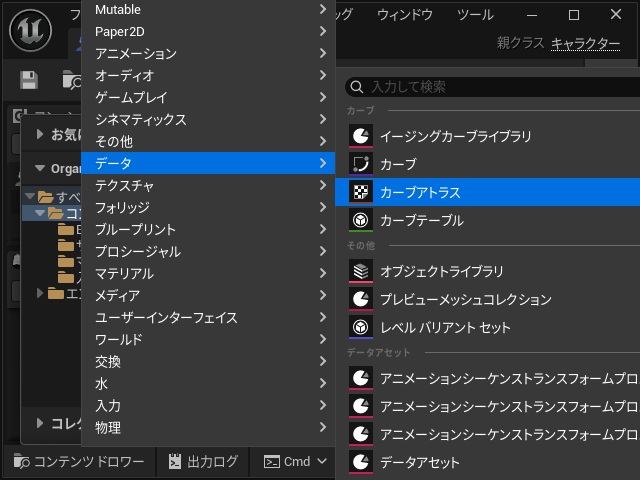Select the highlighted データ menu entry
Viewport: 640px width, 480px height.
pyautogui.click(x=208, y=163)
